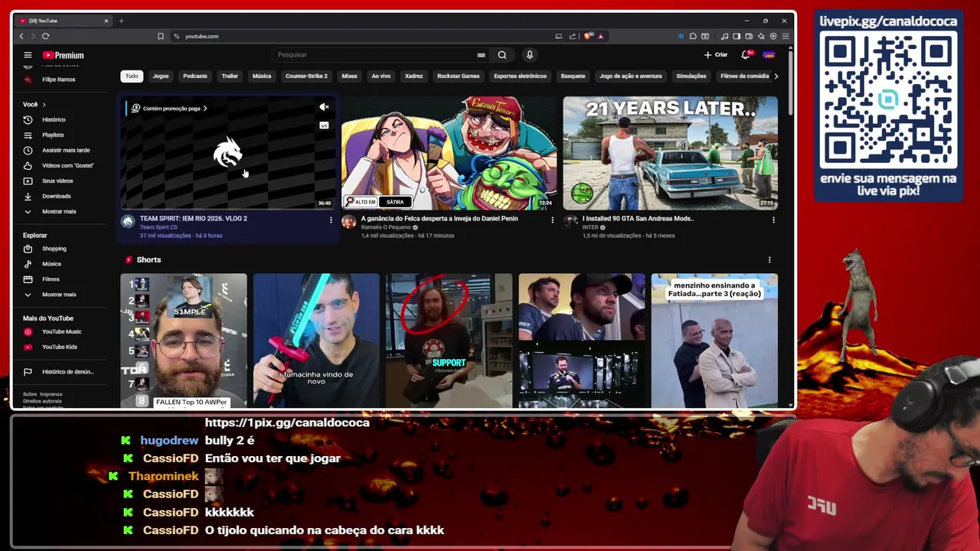The image size is (980, 551).
Task: Close the YouTube browser tab
Action: (x=106, y=21)
